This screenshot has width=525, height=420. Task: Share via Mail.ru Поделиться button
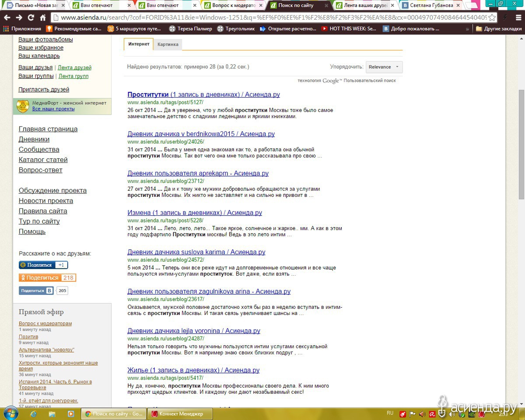coord(43,265)
